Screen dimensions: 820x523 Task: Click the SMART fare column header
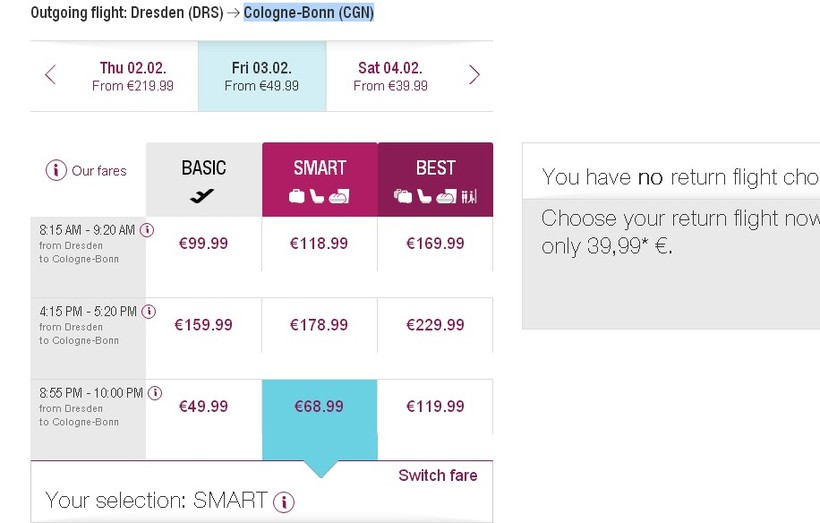[x=320, y=179]
